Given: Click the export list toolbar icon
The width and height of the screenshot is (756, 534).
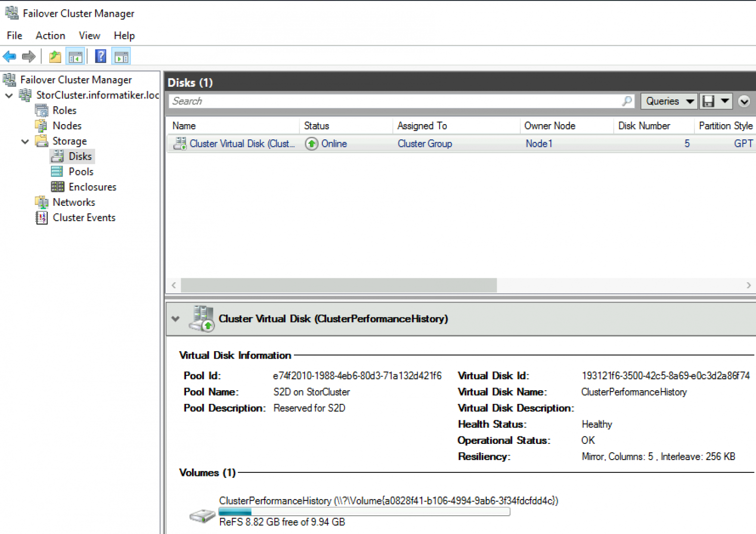Looking at the screenshot, I should 55,56.
